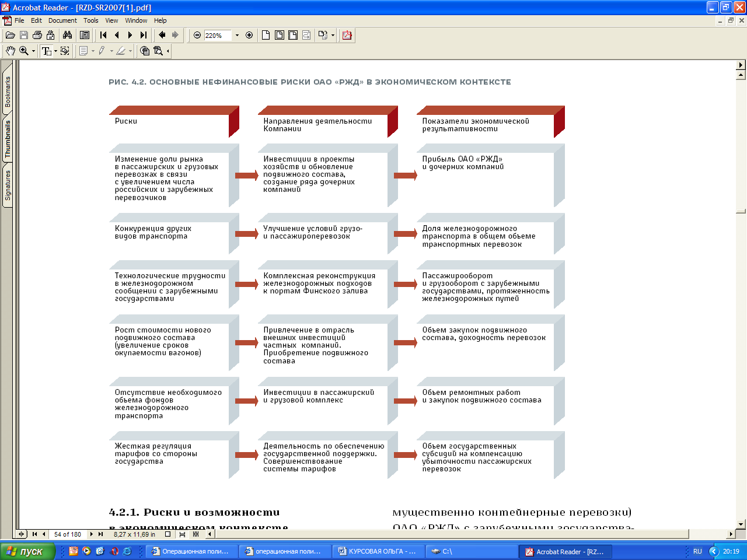Click the Previous View back arrow
Viewport: 747px width, 560px height.
(162, 35)
